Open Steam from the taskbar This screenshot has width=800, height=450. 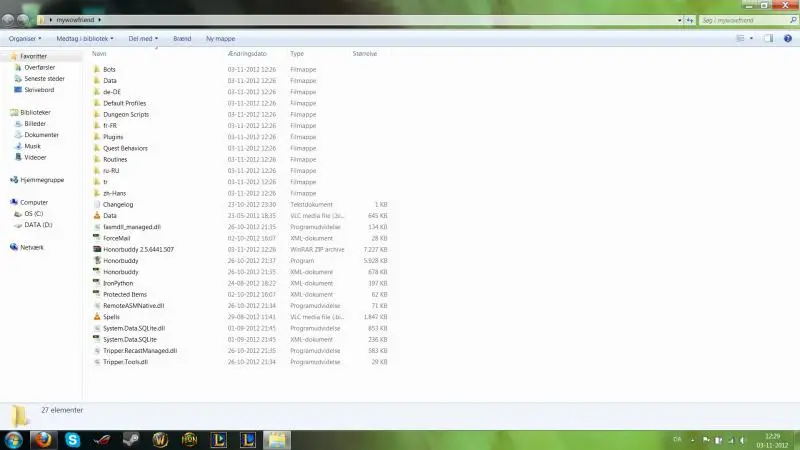131,440
